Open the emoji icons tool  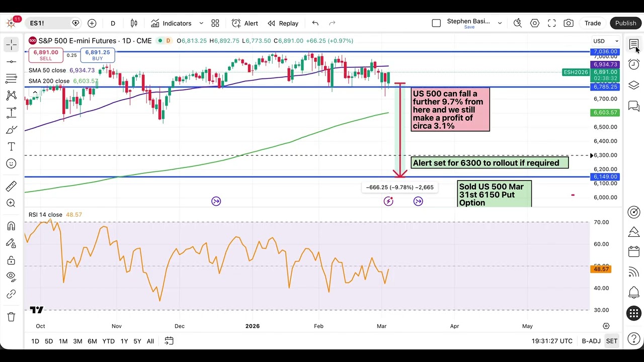click(x=11, y=164)
